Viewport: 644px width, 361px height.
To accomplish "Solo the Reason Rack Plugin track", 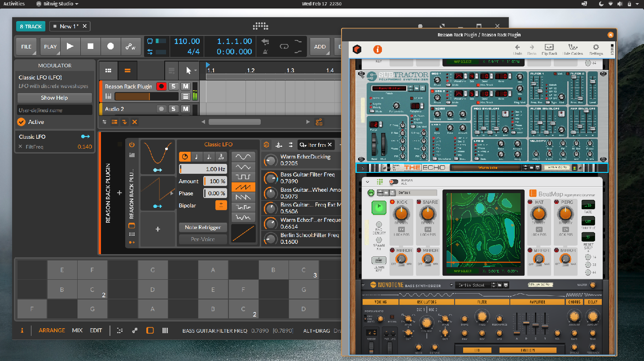I will 173,86.
